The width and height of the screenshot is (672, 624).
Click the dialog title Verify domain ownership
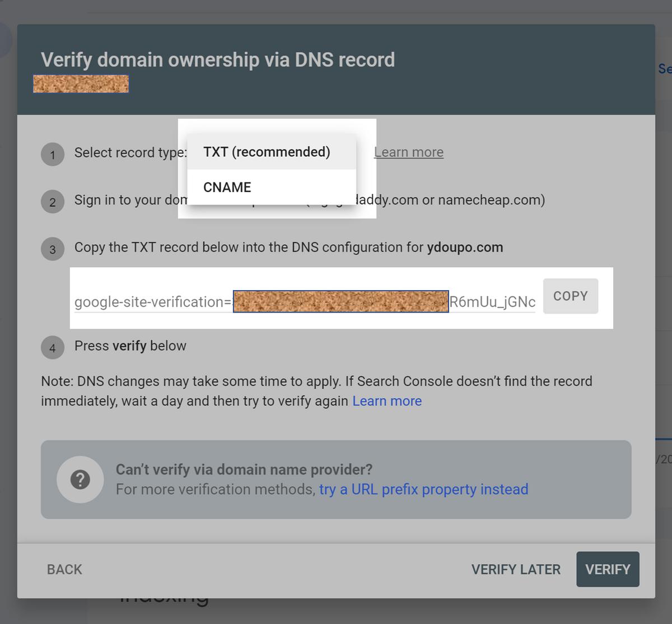[x=217, y=59]
